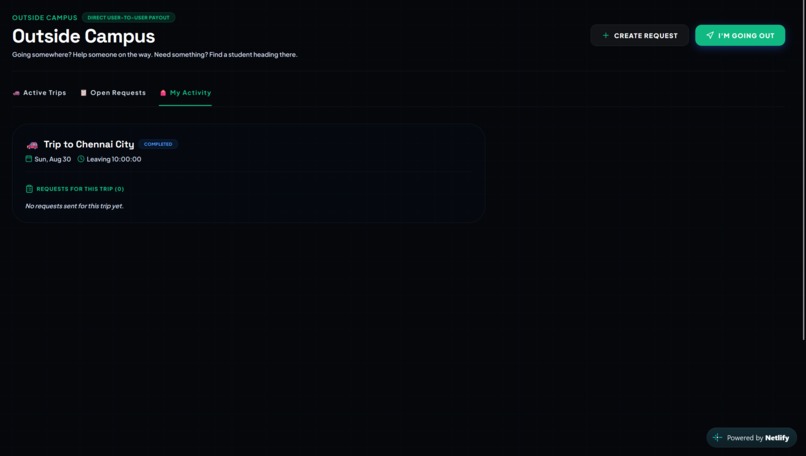Click the Sun, Aug 30 date text
Screen dimensions: 806x456
(52, 159)
